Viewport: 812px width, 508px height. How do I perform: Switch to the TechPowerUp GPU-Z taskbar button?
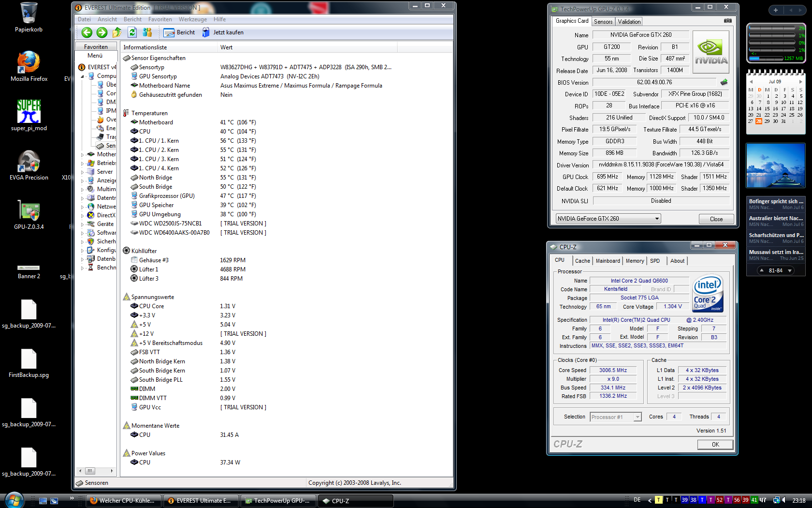pos(279,501)
